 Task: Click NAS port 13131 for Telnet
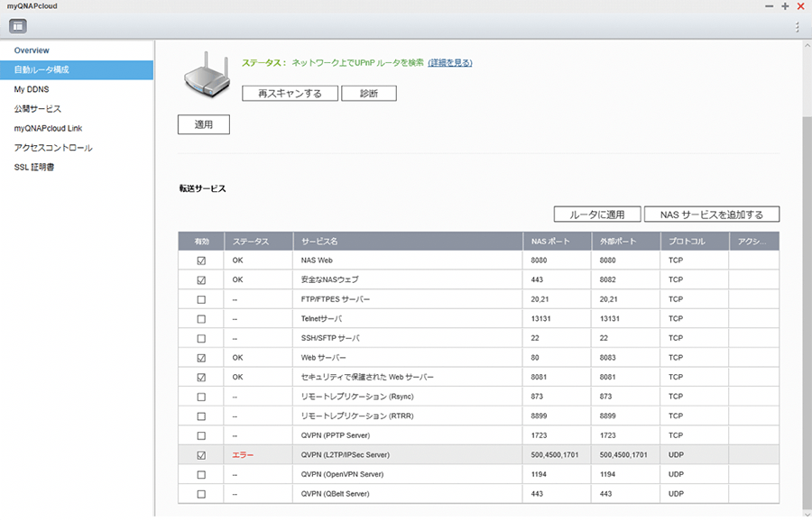(540, 319)
